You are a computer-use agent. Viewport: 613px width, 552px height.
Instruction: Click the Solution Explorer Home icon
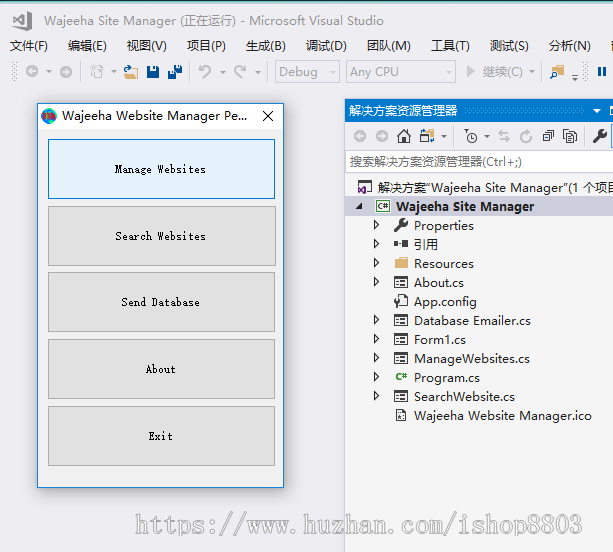404,136
